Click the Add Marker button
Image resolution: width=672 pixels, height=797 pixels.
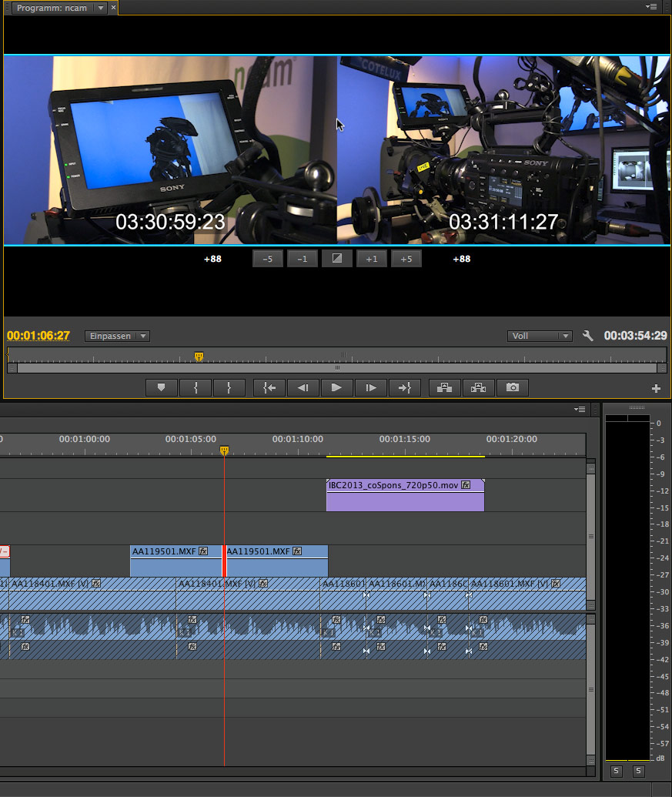(161, 387)
